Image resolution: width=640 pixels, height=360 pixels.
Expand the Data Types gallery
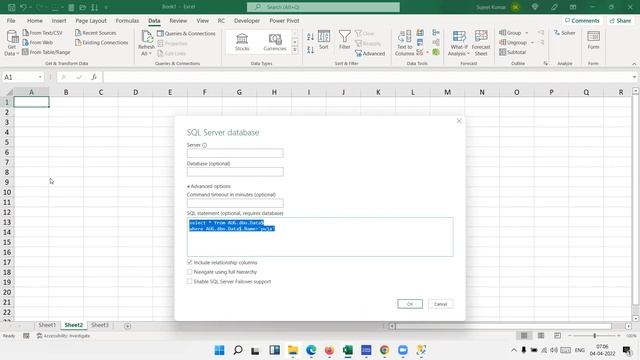click(x=295, y=50)
